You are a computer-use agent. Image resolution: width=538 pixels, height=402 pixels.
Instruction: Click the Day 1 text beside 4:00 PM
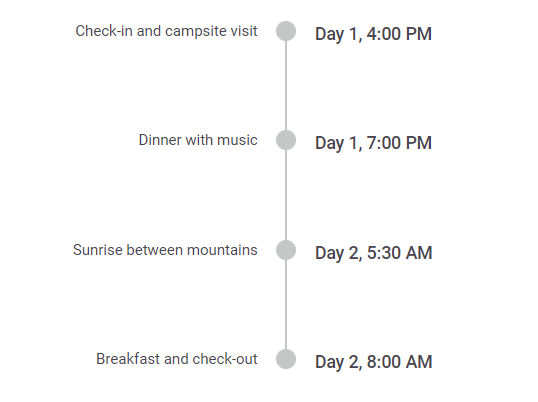[x=336, y=34]
